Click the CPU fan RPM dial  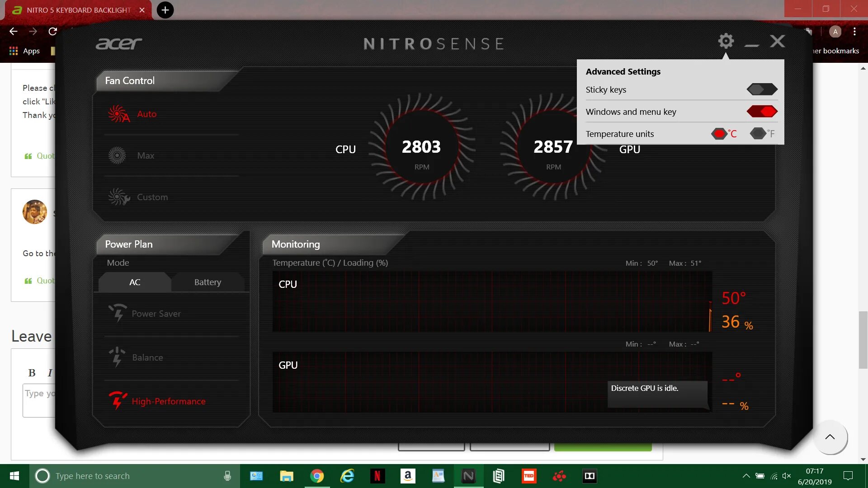click(422, 147)
